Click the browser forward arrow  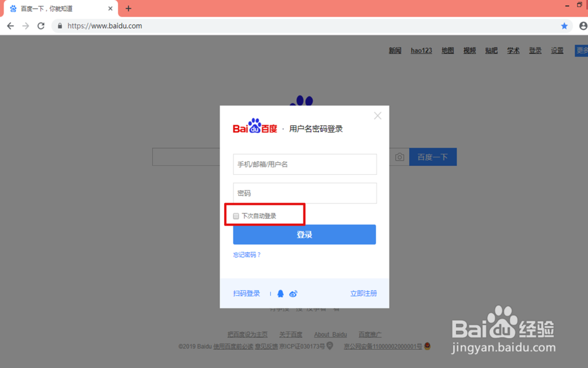25,26
